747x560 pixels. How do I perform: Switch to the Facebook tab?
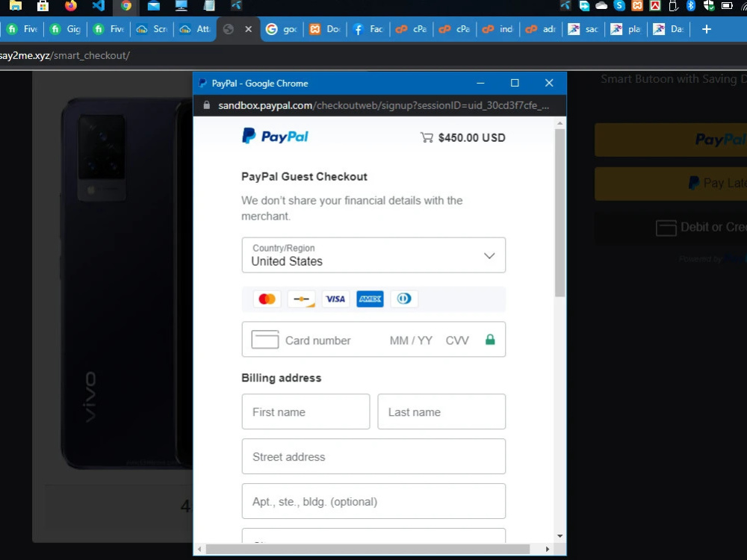(368, 29)
